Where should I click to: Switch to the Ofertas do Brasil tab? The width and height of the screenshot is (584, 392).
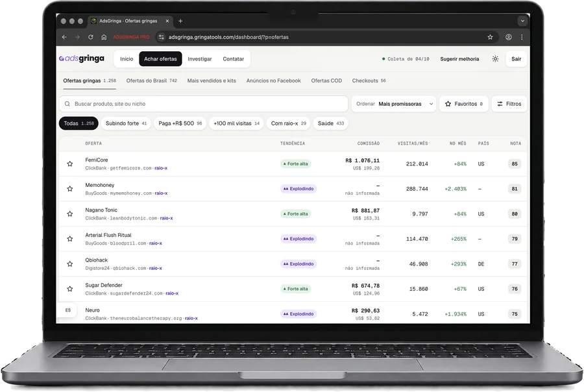click(x=152, y=80)
